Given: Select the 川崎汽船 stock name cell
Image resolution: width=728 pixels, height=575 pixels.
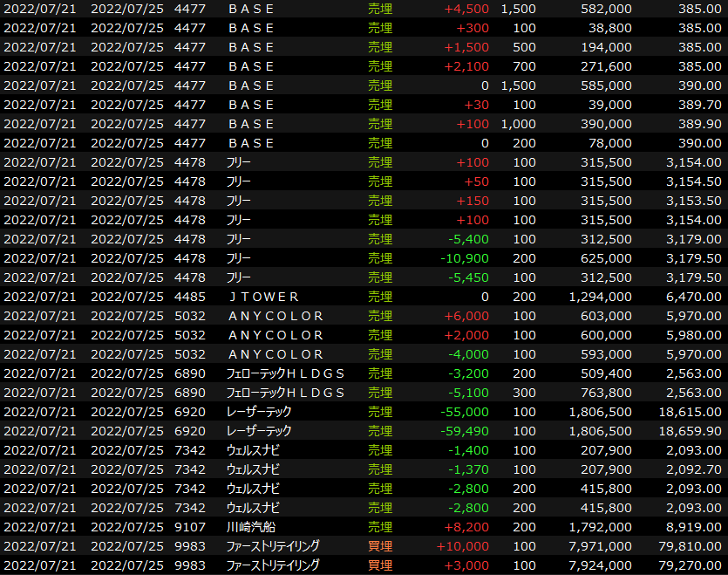Looking at the screenshot, I should [x=250, y=527].
